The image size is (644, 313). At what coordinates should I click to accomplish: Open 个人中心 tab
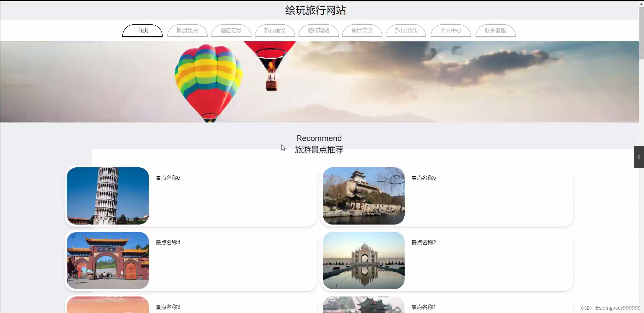[450, 30]
